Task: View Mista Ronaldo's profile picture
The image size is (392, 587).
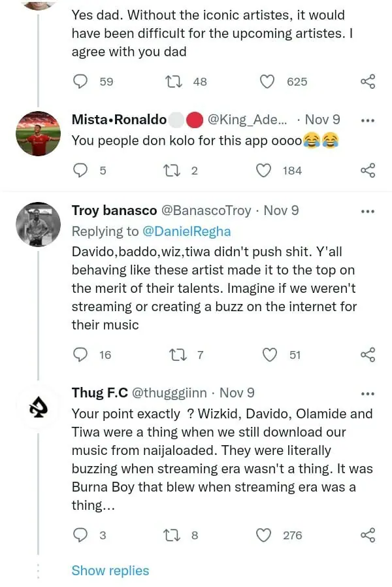Action: pyautogui.click(x=37, y=133)
